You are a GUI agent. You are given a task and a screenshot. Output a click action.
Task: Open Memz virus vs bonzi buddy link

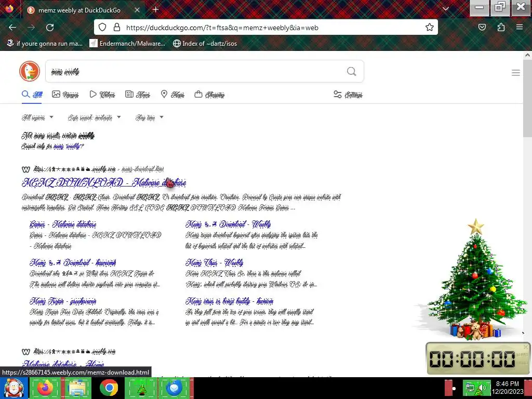(x=229, y=301)
